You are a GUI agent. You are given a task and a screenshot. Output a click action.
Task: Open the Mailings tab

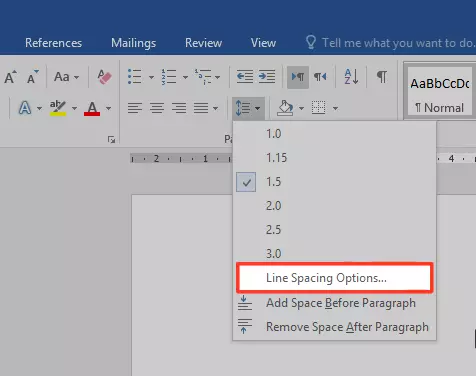click(133, 43)
